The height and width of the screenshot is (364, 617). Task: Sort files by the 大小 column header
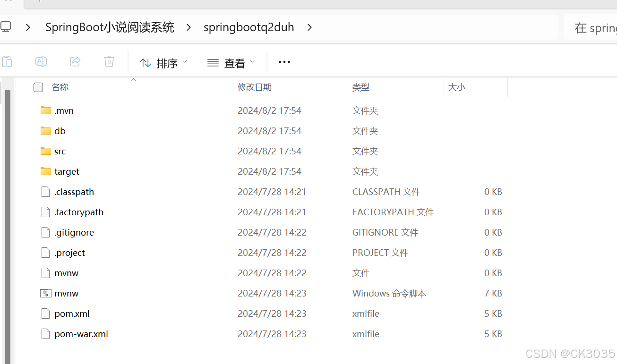[x=457, y=87]
